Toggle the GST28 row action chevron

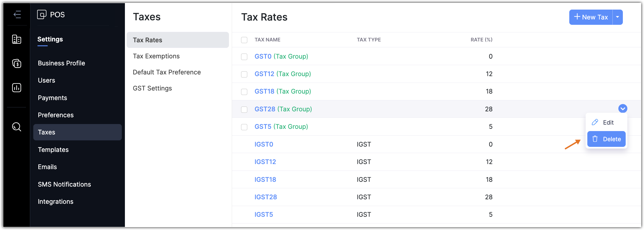click(x=623, y=109)
